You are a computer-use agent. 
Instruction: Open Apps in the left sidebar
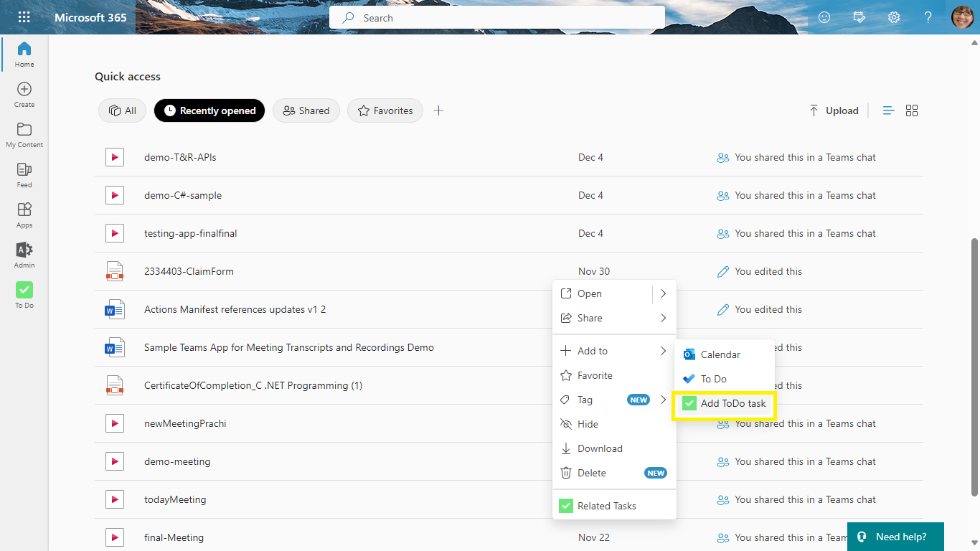click(24, 215)
